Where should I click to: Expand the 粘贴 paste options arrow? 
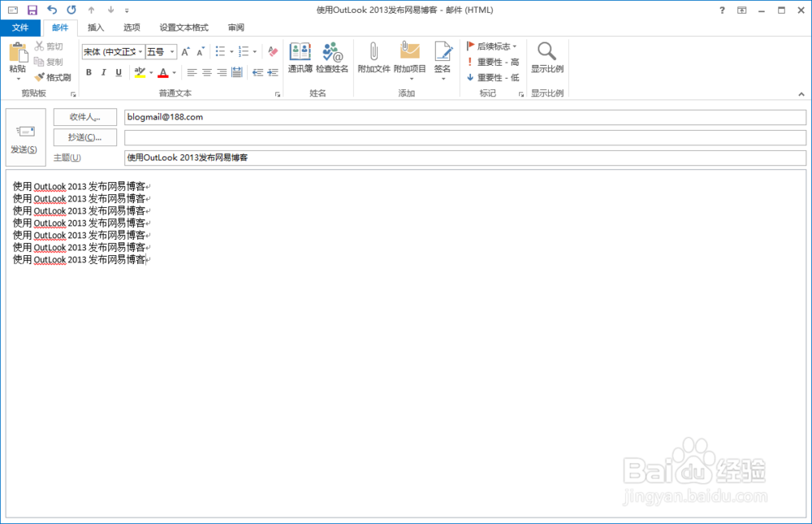pyautogui.click(x=18, y=79)
